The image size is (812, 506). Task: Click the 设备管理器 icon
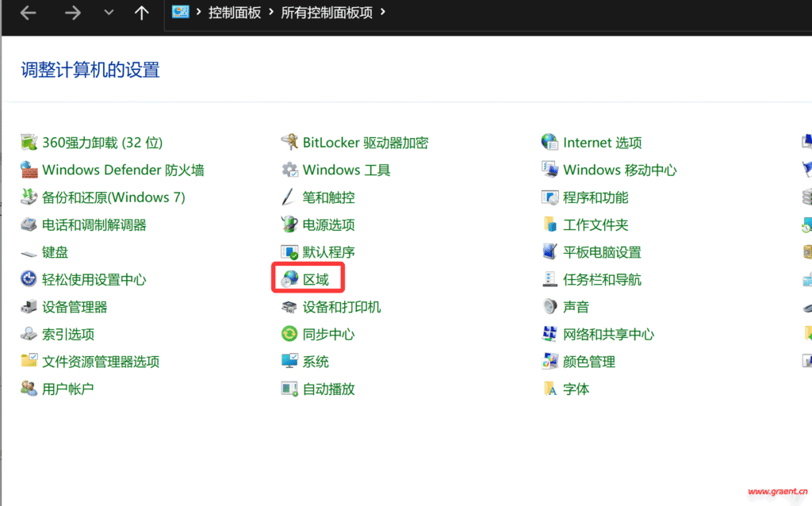tap(29, 307)
